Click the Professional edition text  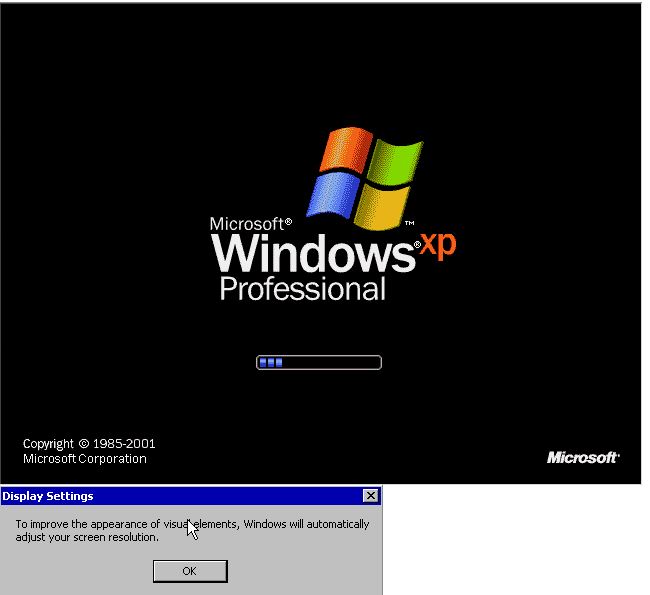tap(302, 290)
